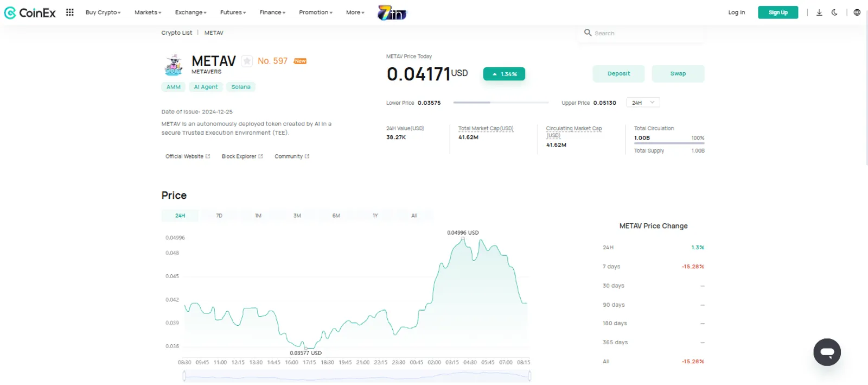Open the Finance dropdown

click(x=272, y=12)
